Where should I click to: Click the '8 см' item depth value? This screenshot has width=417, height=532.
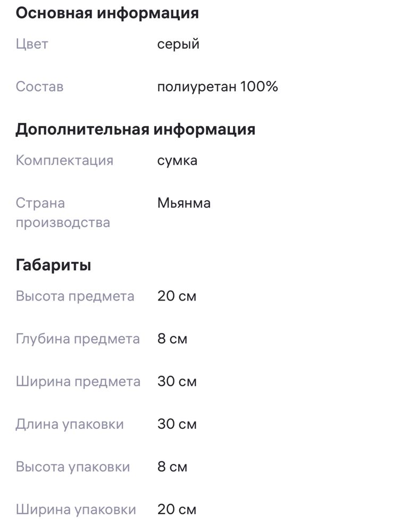[x=172, y=339]
